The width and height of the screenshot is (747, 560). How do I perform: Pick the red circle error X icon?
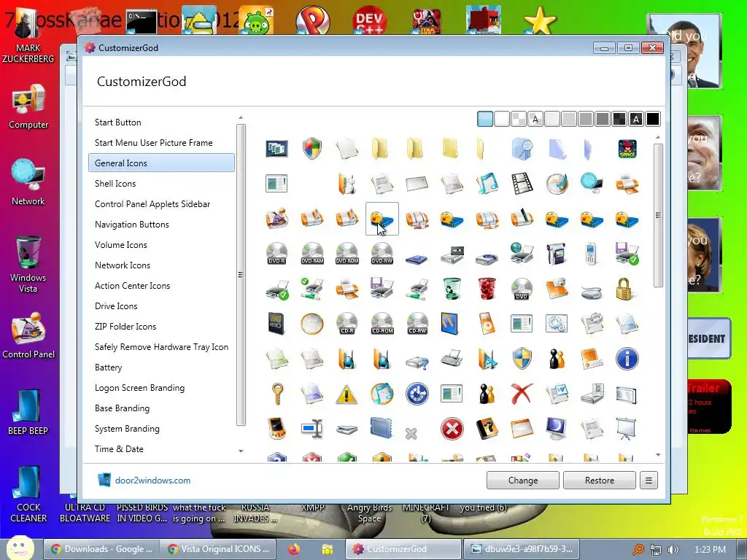point(452,429)
